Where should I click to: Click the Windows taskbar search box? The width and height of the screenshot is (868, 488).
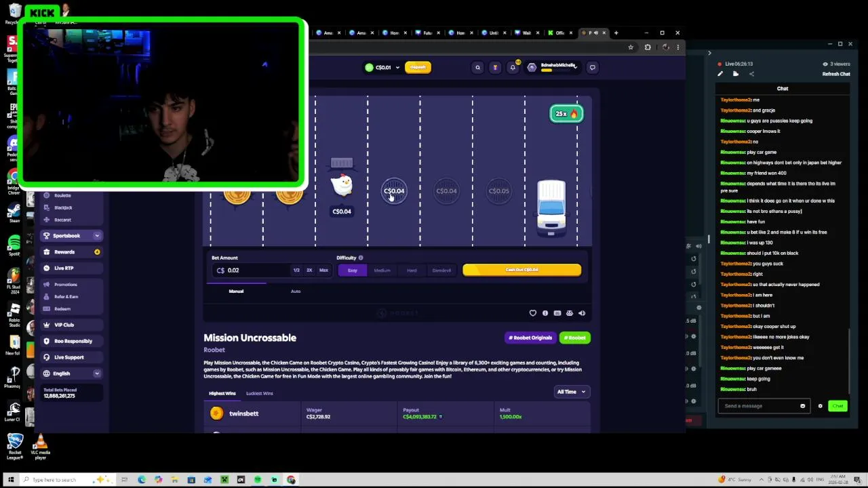tap(66, 480)
